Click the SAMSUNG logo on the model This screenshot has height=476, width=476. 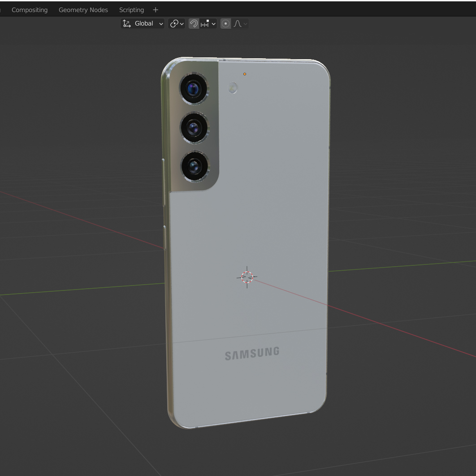pyautogui.click(x=252, y=354)
